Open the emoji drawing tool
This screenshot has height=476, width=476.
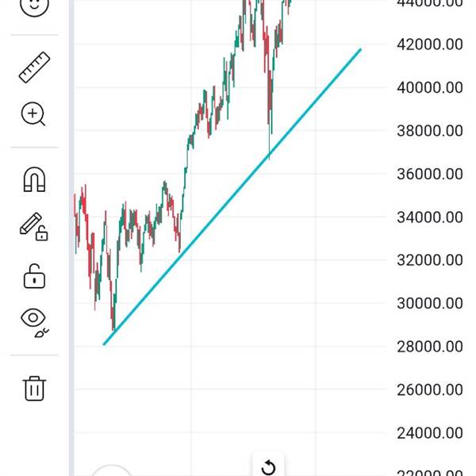point(33,5)
